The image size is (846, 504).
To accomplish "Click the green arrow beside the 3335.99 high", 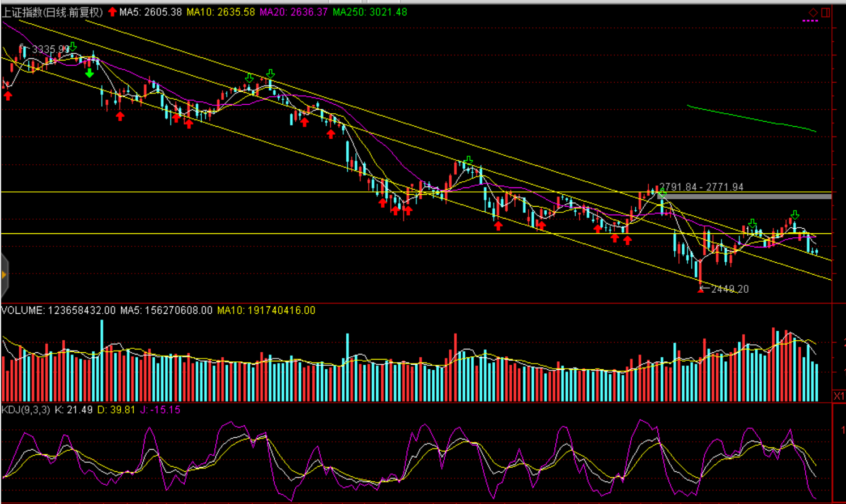I will 73,47.
